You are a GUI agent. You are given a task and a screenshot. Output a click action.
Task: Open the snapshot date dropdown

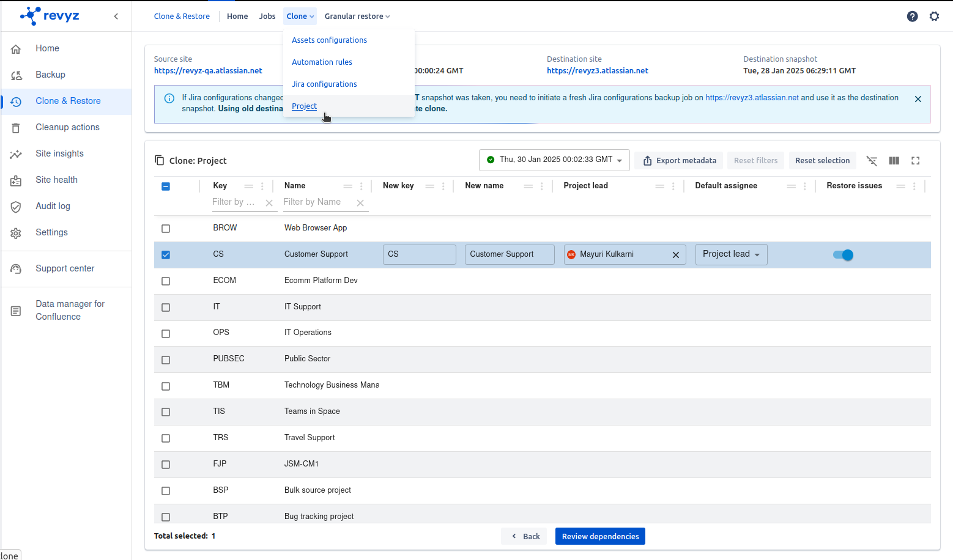(x=554, y=160)
